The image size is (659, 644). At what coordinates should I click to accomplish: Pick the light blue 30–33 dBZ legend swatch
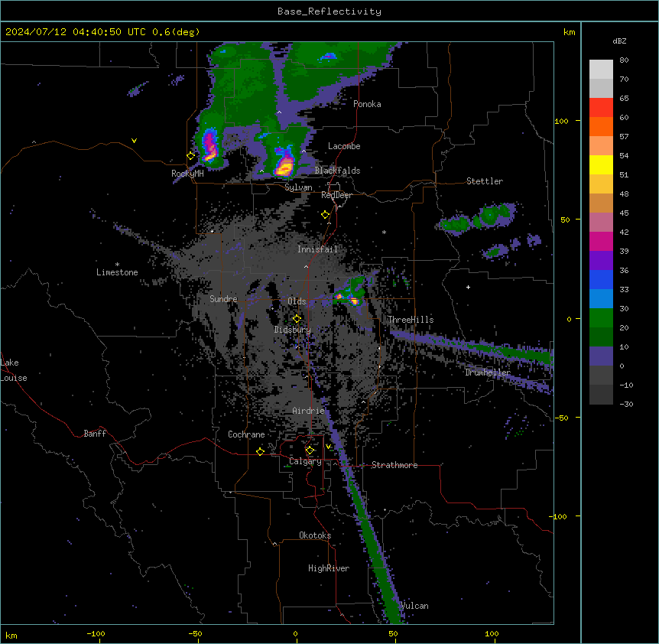coord(601,298)
